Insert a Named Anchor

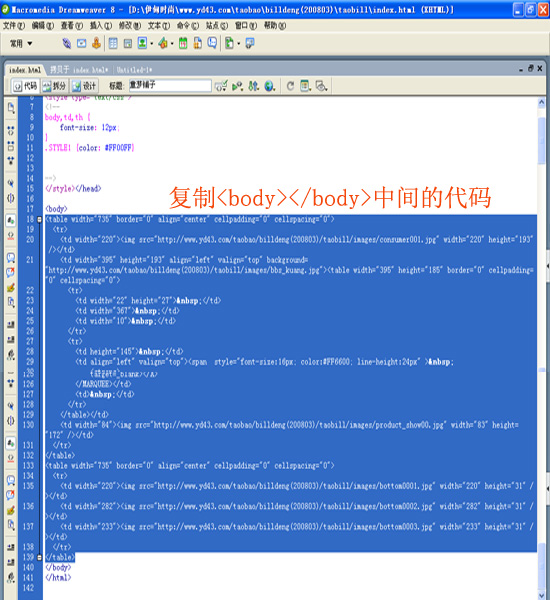coord(96,43)
